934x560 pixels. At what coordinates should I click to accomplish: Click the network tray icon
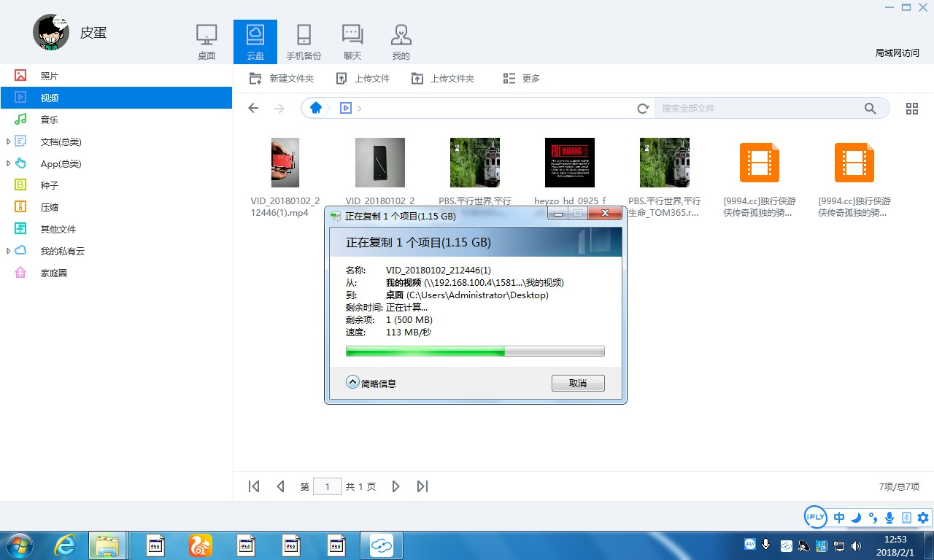point(839,545)
